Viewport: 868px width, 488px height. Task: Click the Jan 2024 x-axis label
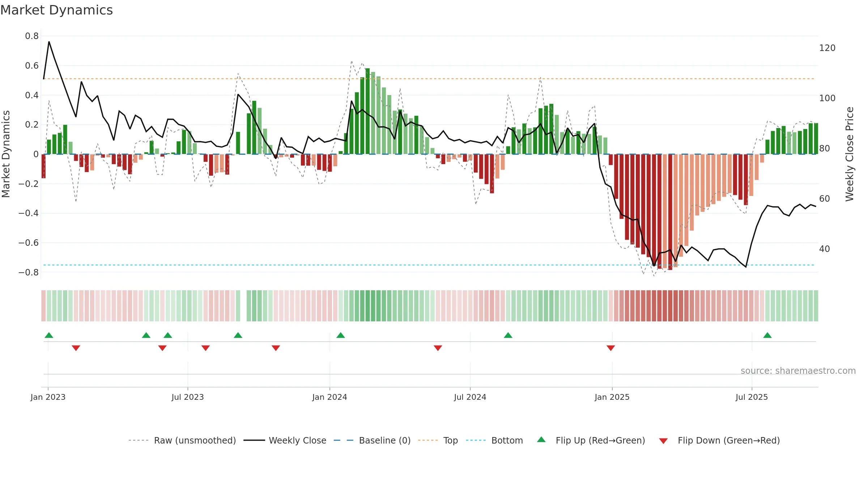(330, 397)
